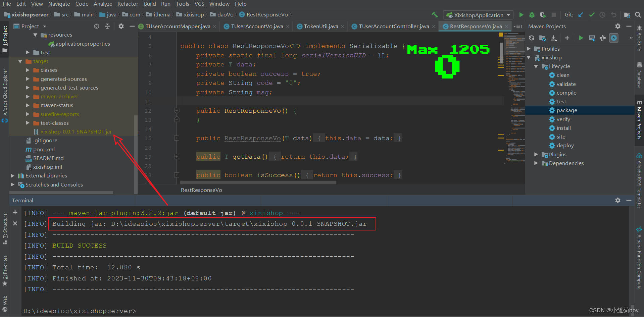
Task: Expand the Dependencies node under xixishop
Action: click(536, 163)
